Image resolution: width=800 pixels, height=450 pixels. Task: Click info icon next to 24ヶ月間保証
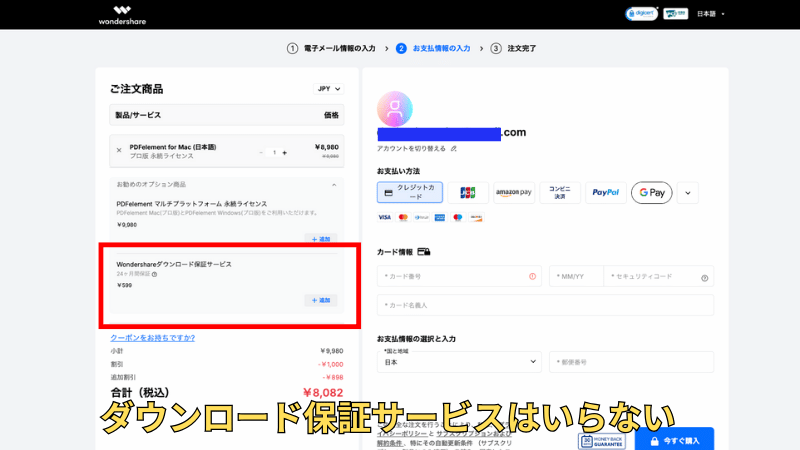155,274
